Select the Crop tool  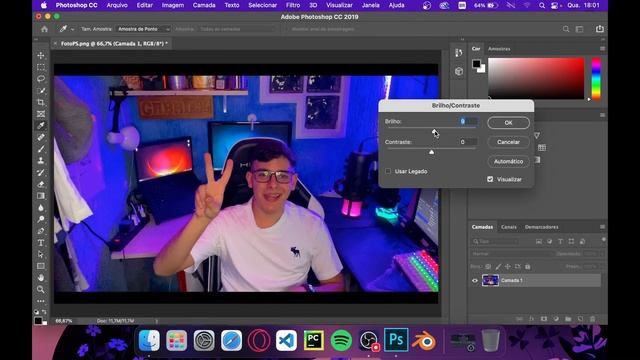41,102
